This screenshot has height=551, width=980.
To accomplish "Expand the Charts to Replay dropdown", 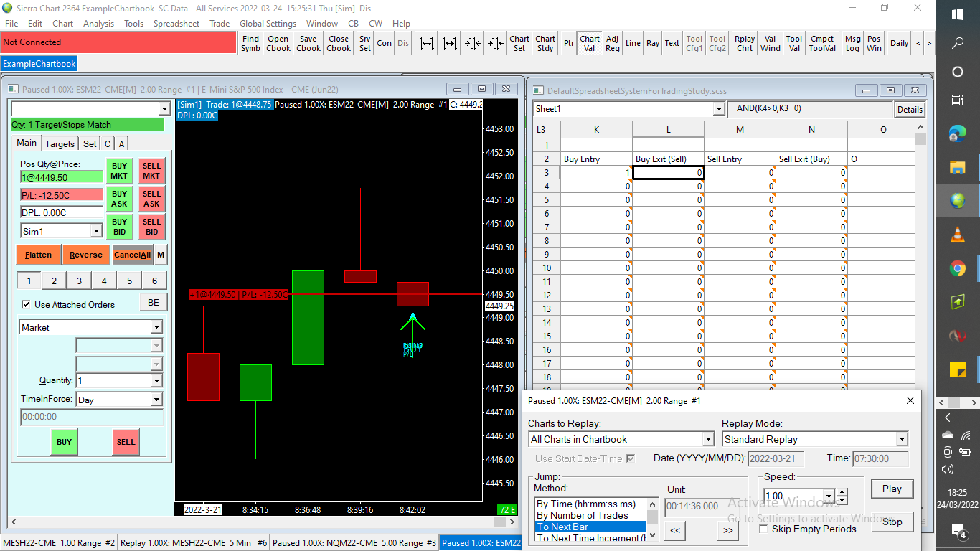I will 708,439.
